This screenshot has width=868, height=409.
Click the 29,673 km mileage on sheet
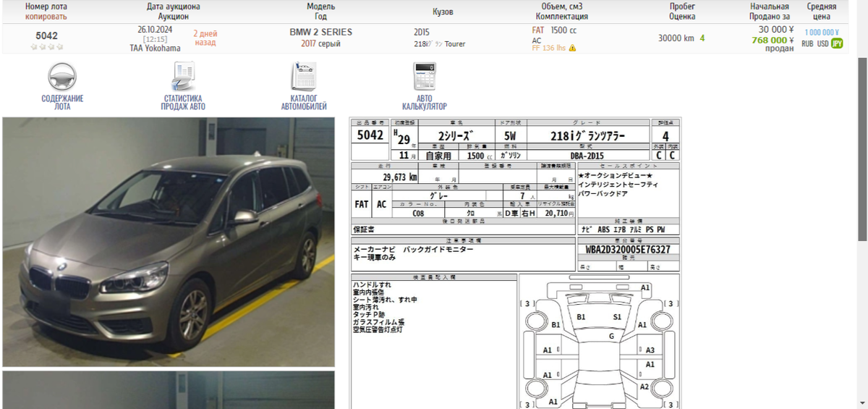pyautogui.click(x=399, y=177)
